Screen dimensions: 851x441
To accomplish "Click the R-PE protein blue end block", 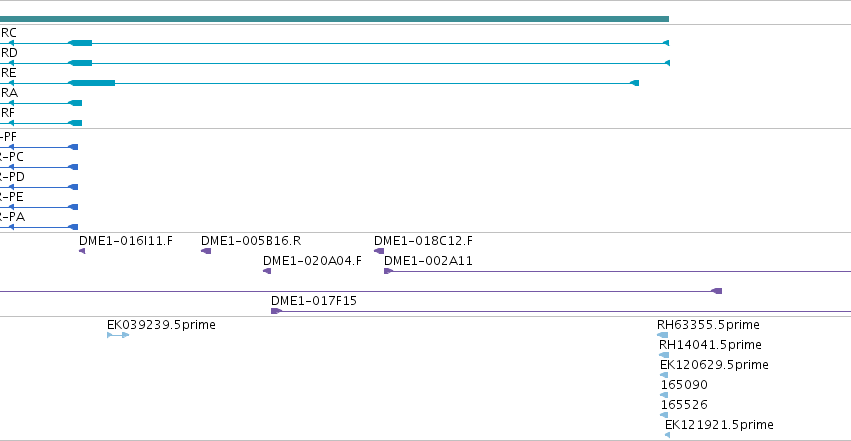I will coord(73,207).
